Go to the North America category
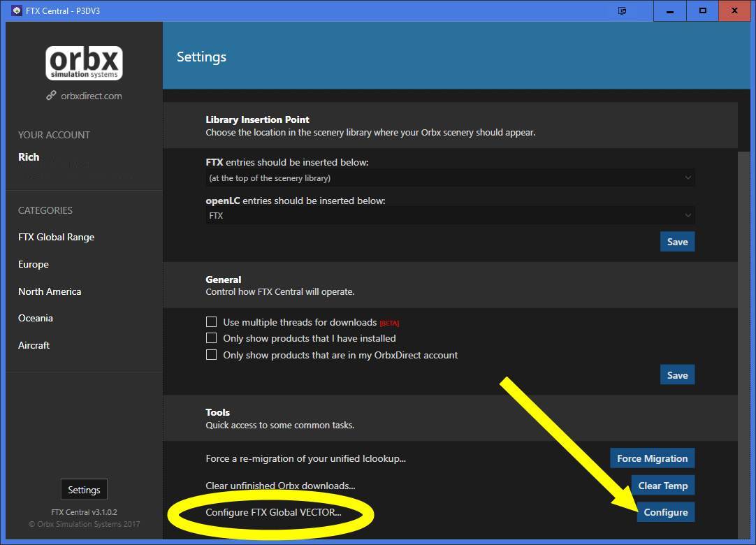 coord(50,291)
